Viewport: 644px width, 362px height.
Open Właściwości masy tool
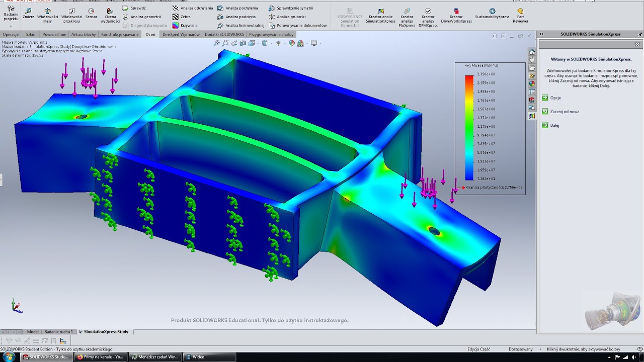click(x=47, y=16)
